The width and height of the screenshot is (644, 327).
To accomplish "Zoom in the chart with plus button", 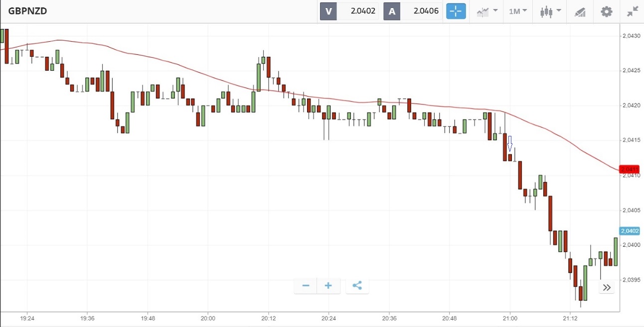I will pos(328,286).
